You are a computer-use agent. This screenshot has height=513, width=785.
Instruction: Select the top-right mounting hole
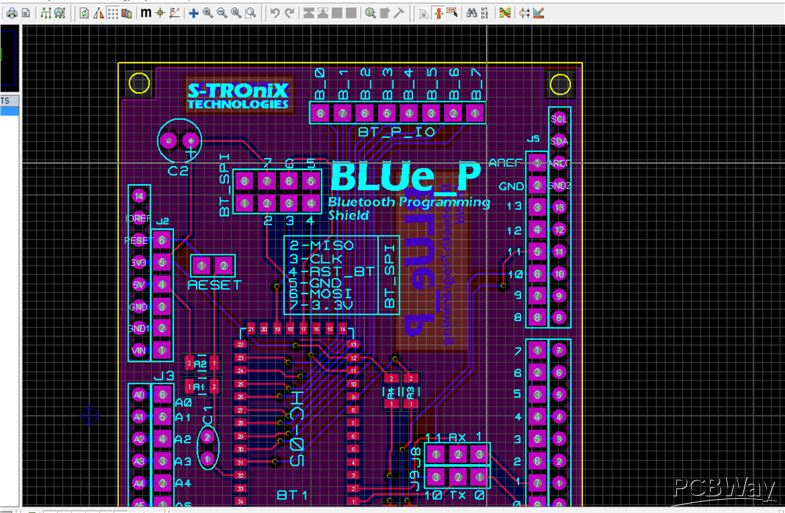[x=560, y=84]
